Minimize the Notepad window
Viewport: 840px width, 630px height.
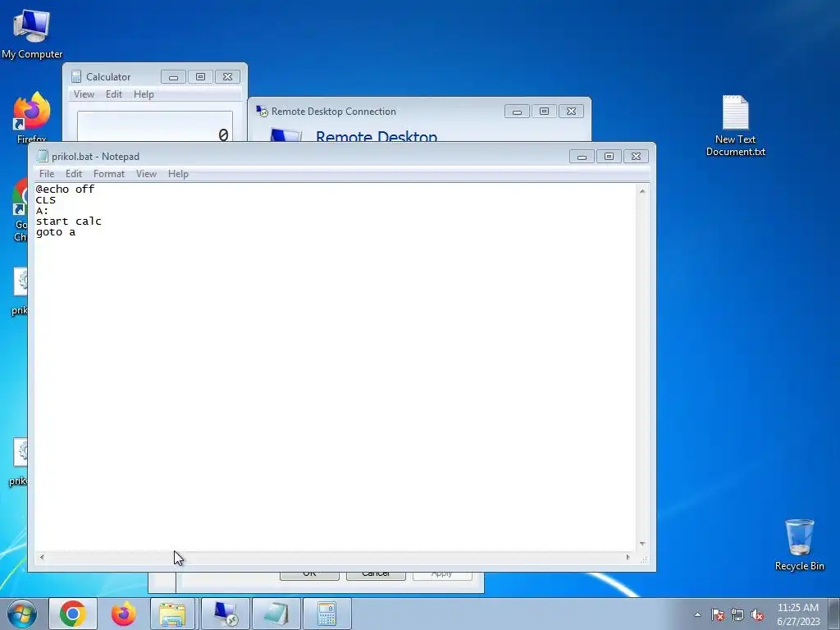point(582,157)
